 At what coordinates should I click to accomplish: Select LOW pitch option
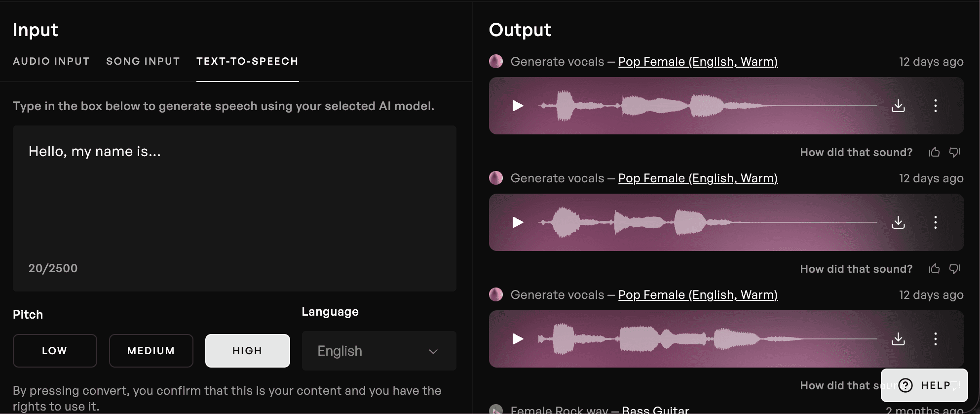55,351
